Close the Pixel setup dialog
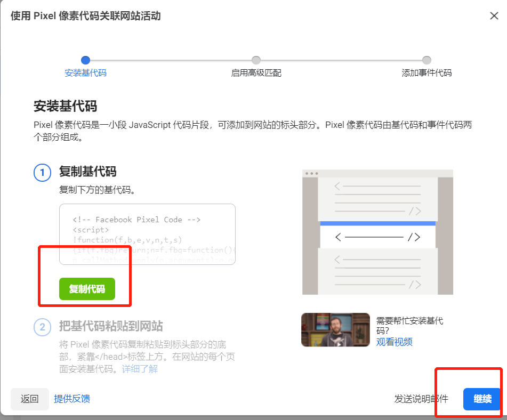Image resolution: width=507 pixels, height=420 pixels. point(494,16)
